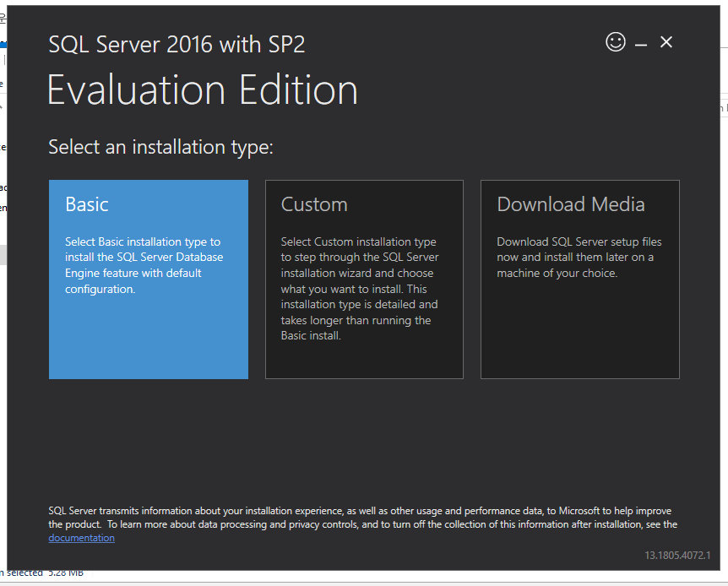Image resolution: width=728 pixels, height=586 pixels.
Task: Click the blue highlighted Basic tile
Action: pos(148,279)
